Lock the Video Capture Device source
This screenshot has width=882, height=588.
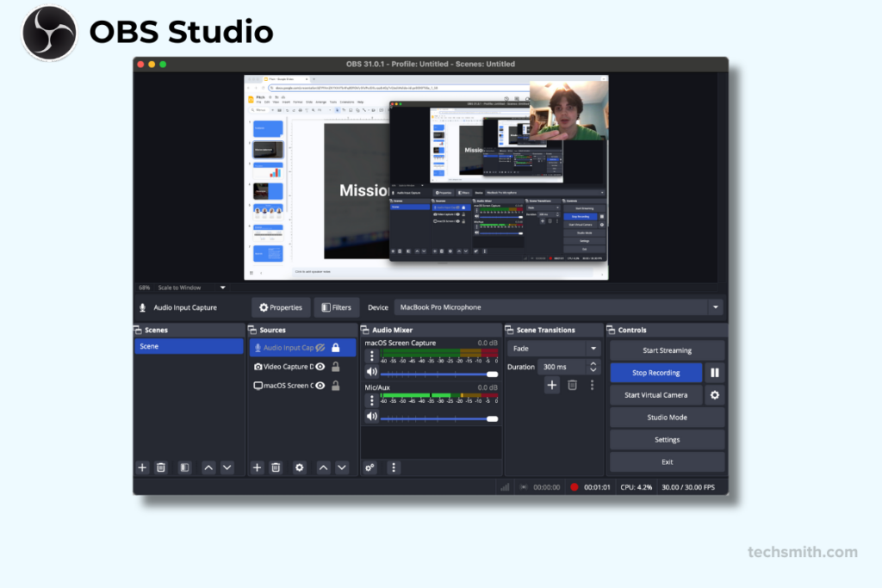point(336,367)
